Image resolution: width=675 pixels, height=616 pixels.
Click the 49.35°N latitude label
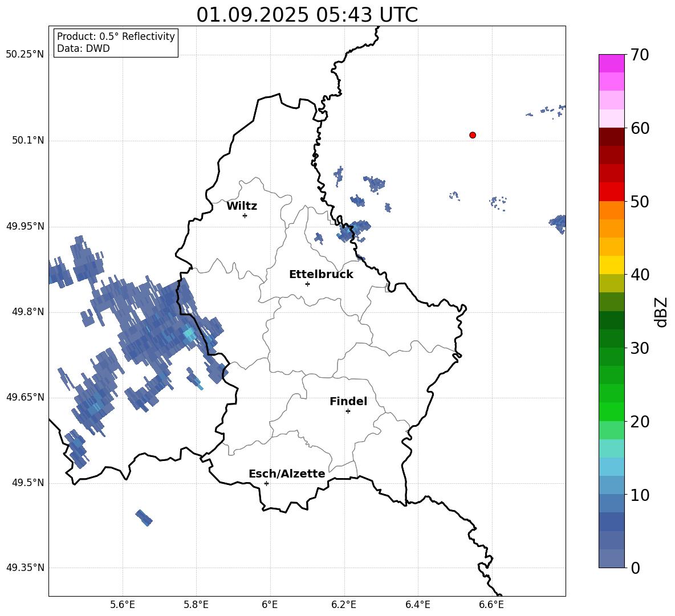25,568
